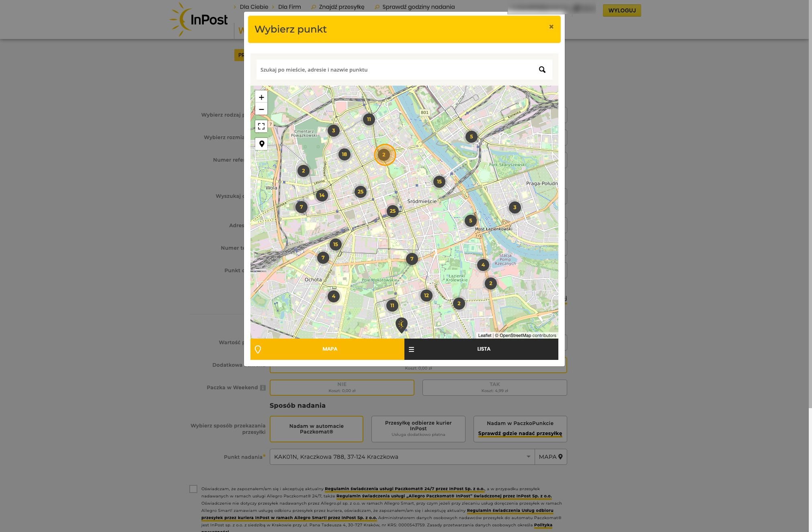This screenshot has width=812, height=532.
Task: Open cluster marker 3 near Praga-Południe
Action: click(x=515, y=207)
